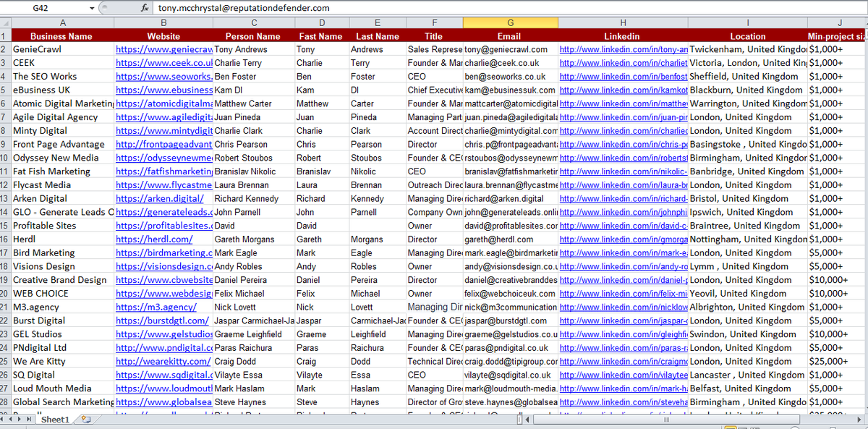Viewport: 868px width, 429px height.
Task: Select column I header
Action: click(748, 22)
